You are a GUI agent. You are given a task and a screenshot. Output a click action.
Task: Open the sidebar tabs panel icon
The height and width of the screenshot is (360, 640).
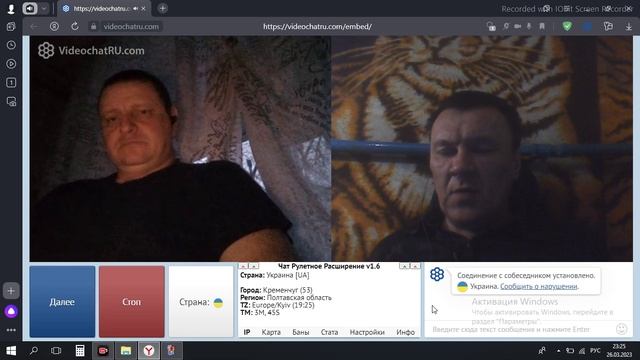click(11, 27)
